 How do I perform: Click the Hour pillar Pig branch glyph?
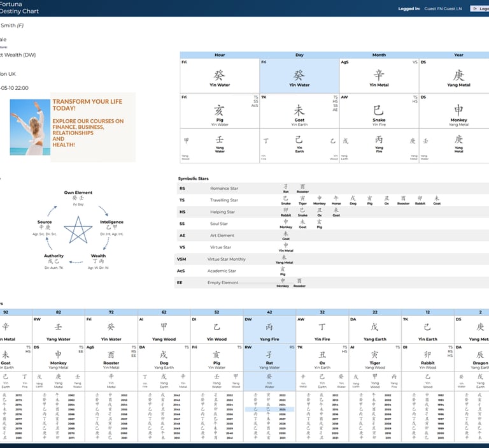click(x=220, y=110)
